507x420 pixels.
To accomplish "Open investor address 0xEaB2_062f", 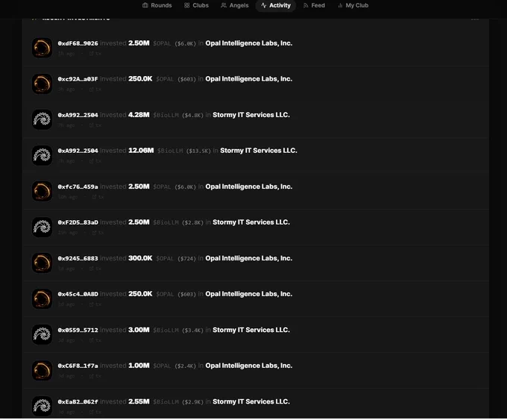I will click(x=78, y=401).
